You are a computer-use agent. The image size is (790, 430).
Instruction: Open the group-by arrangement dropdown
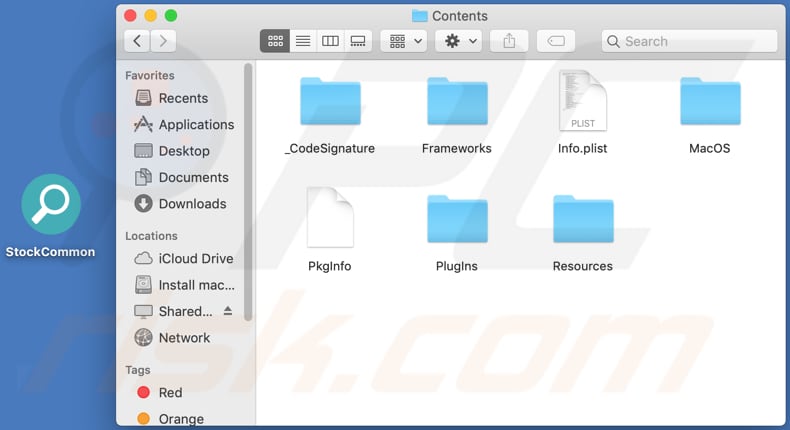pos(406,41)
